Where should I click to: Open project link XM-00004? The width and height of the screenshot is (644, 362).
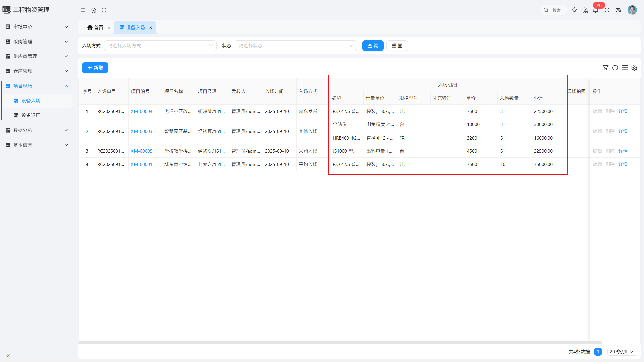[142, 111]
